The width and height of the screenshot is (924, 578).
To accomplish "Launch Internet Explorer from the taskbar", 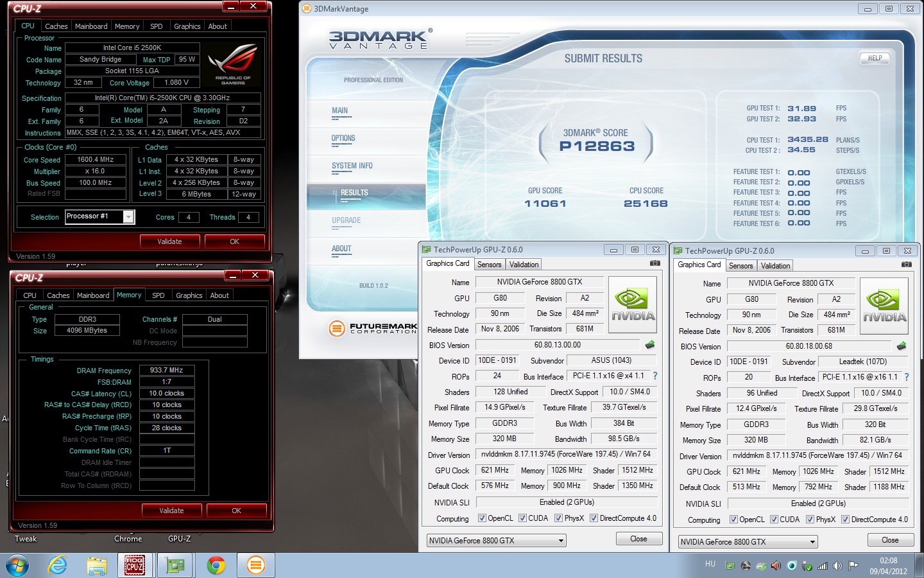I will [57, 565].
